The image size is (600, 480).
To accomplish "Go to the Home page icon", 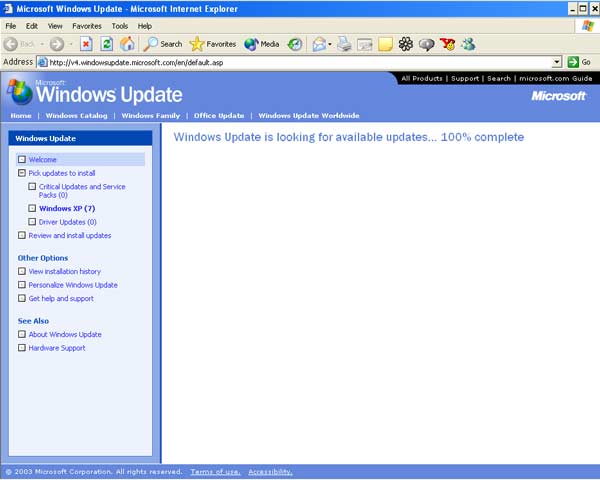I will [127, 44].
